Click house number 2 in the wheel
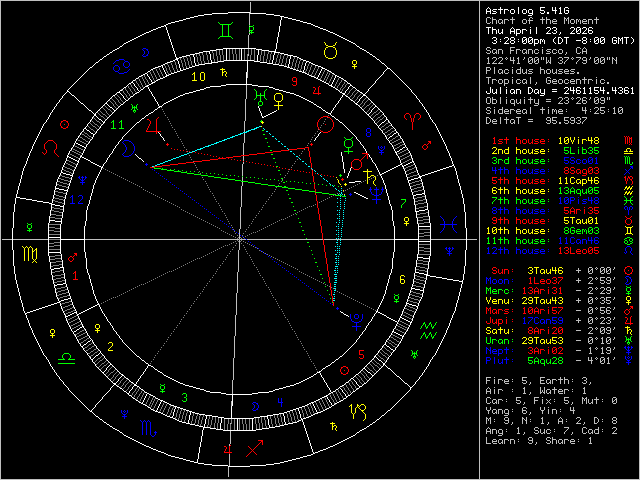This screenshot has width=640, height=480. [x=110, y=347]
